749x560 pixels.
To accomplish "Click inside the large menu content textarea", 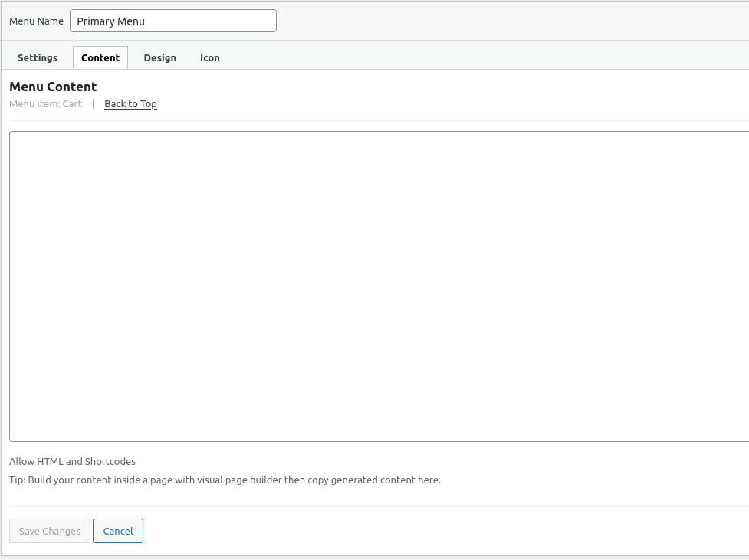I will coord(379,287).
